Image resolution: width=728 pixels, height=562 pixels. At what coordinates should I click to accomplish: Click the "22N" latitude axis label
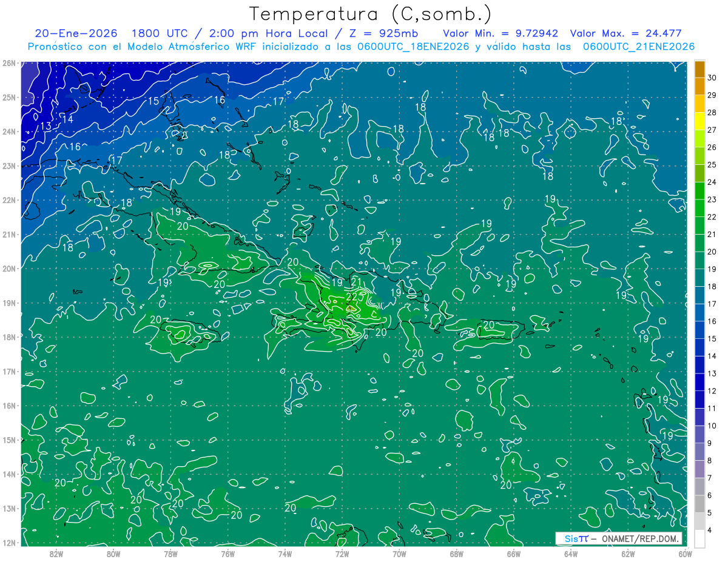click(x=8, y=200)
